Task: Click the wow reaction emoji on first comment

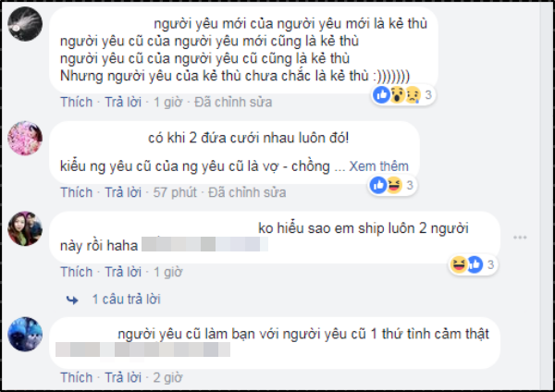Action: [398, 94]
